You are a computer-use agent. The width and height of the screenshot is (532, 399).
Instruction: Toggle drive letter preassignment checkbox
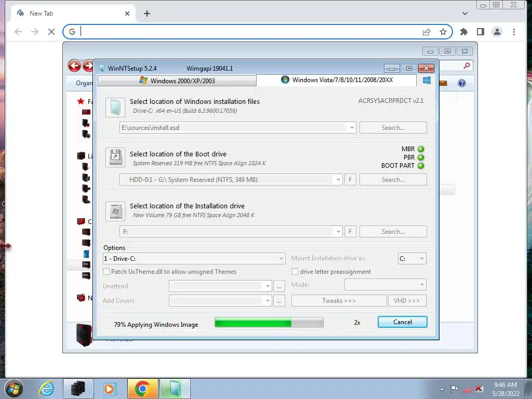tap(295, 271)
